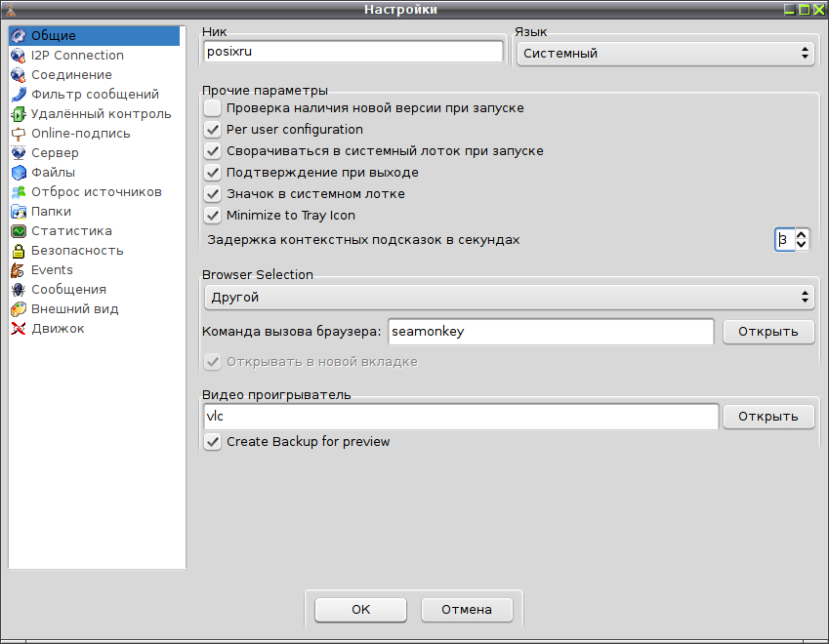Viewport: 829px width, 644px height.
Task: Uncheck Сворачиваться в системный лоток при запуске
Action: (213, 151)
